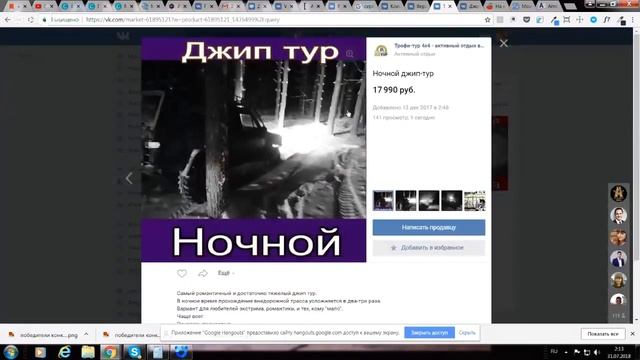Switch to the YouTube browser tab
Screen dimensions: 640x360
(x=42, y=6)
